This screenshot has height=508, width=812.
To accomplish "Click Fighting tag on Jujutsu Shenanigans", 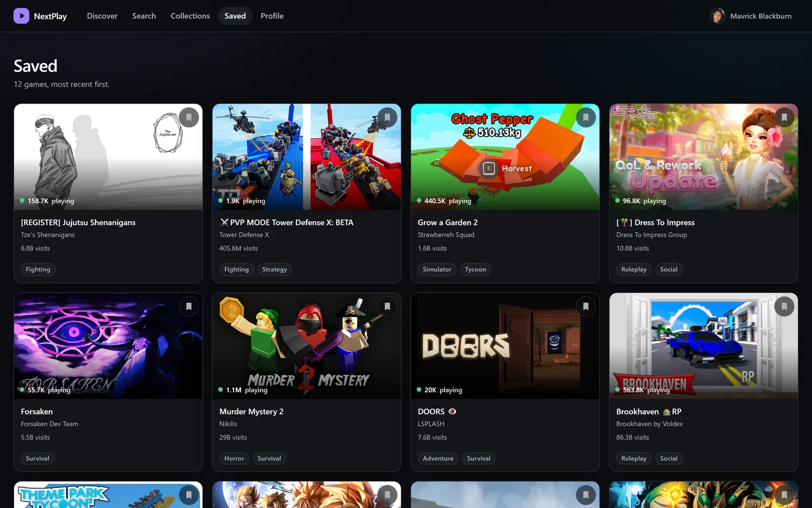I will [38, 269].
